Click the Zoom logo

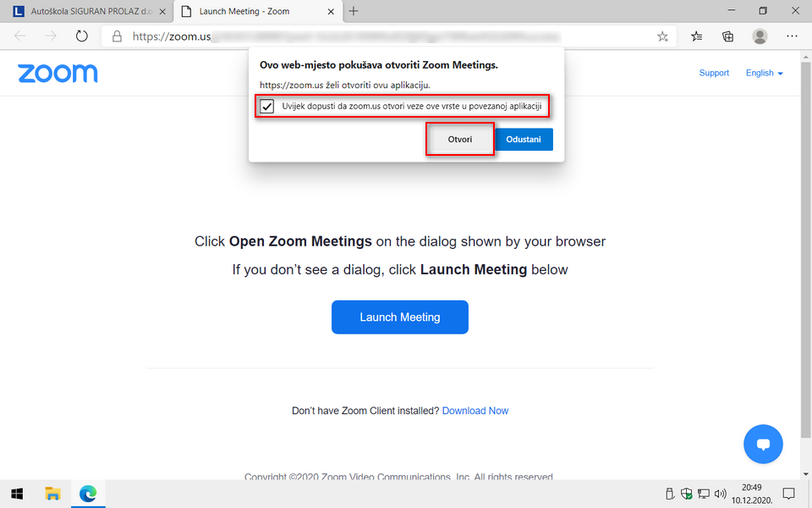58,73
